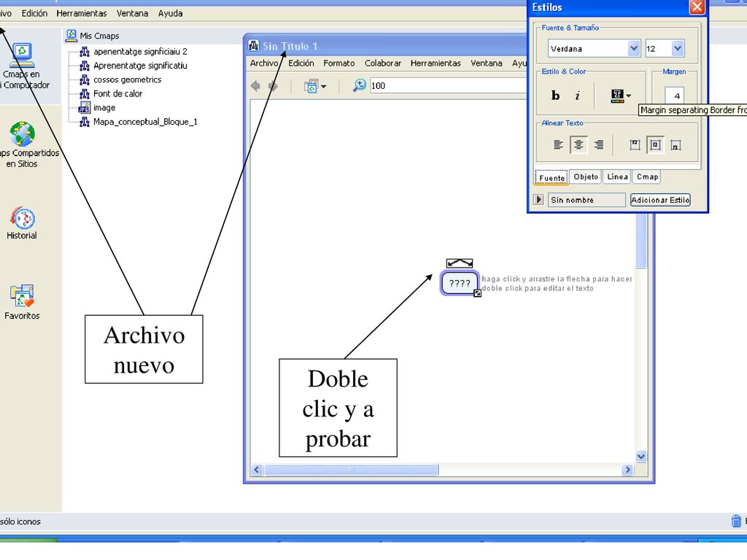The height and width of the screenshot is (560, 747).
Task: Open the Ventana menu in Sin Título 1
Action: click(x=487, y=63)
